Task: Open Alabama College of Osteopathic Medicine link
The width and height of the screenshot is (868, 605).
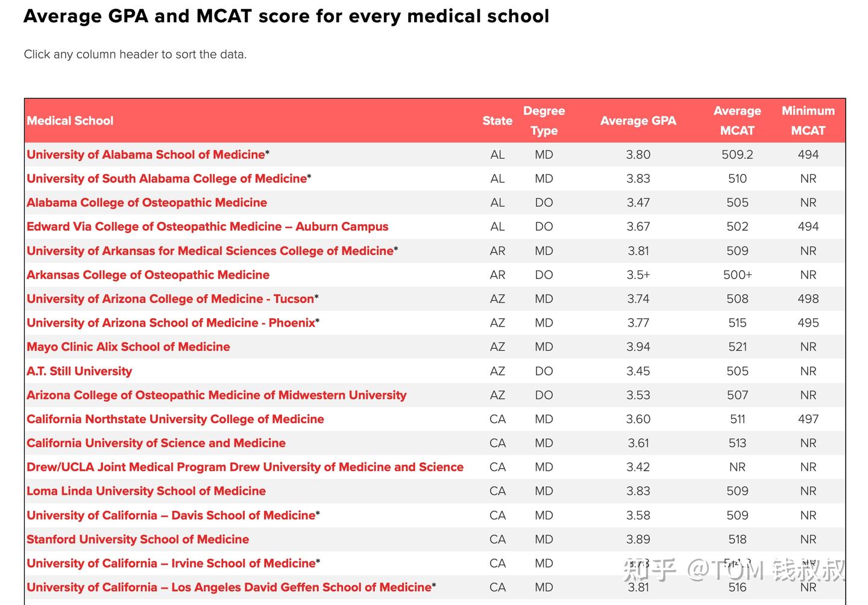Action: [x=146, y=202]
